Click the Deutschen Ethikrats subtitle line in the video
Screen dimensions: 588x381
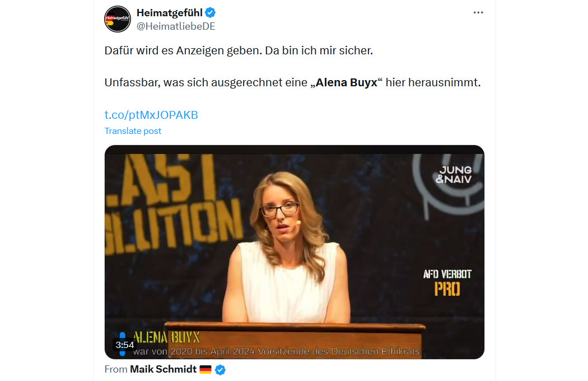[x=277, y=352]
